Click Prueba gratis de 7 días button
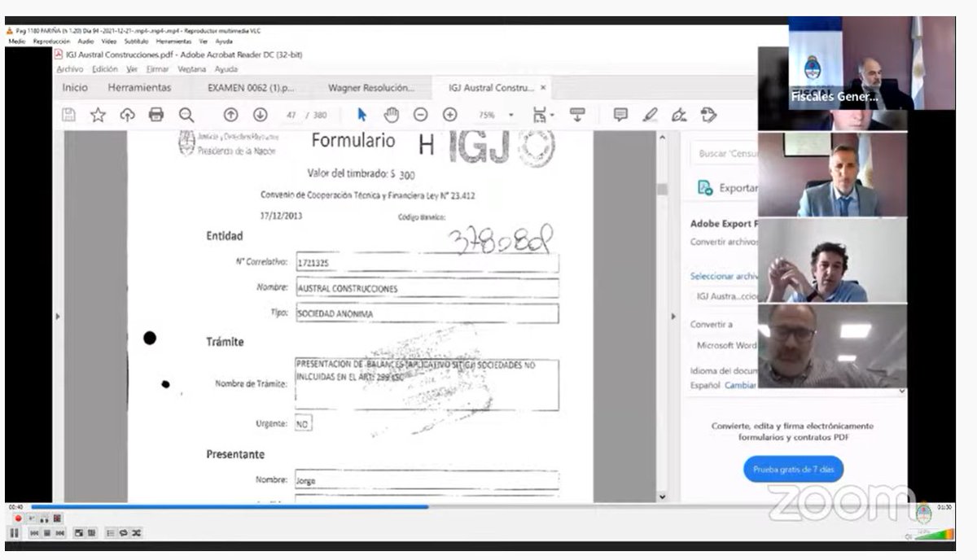 (x=793, y=470)
